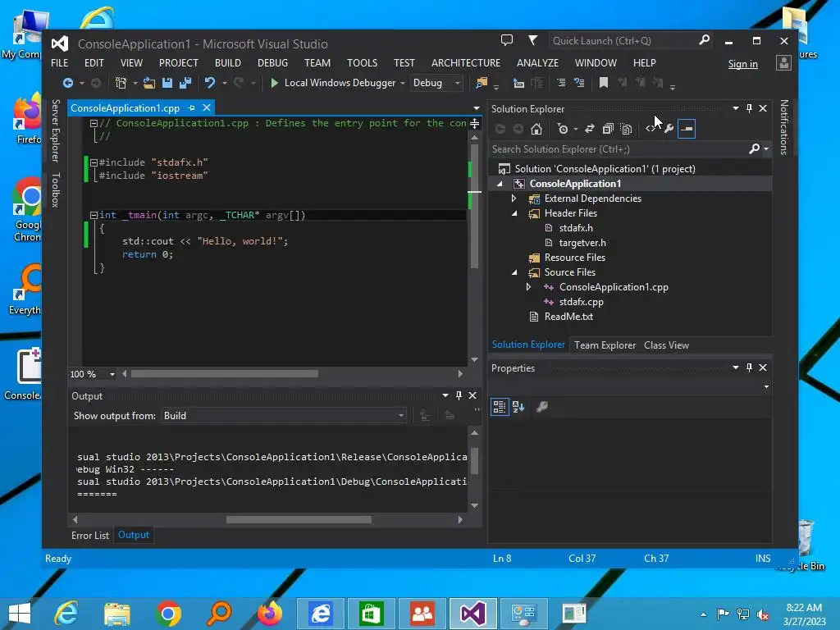Image resolution: width=840 pixels, height=630 pixels.
Task: Open Firefox from the Windows taskbar
Action: pyautogui.click(x=269, y=614)
